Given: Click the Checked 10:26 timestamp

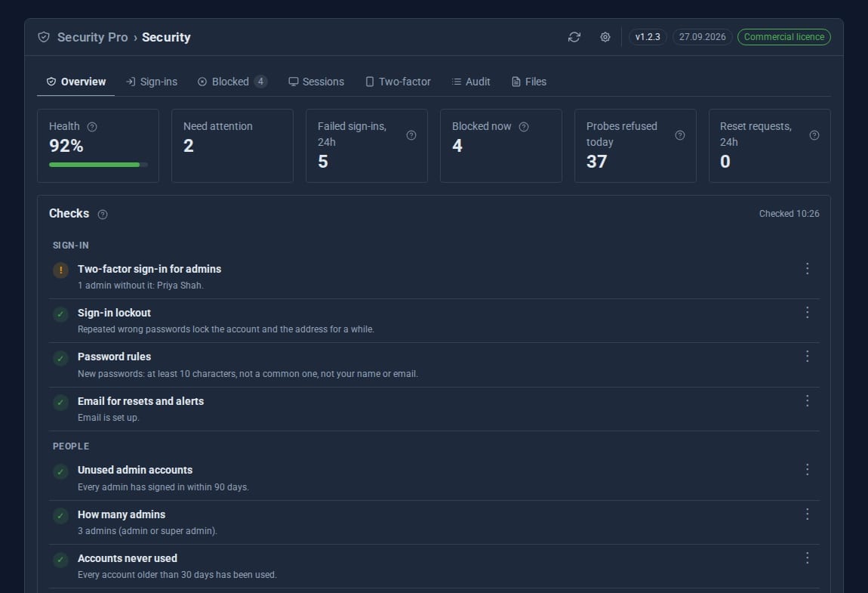Looking at the screenshot, I should 790,214.
